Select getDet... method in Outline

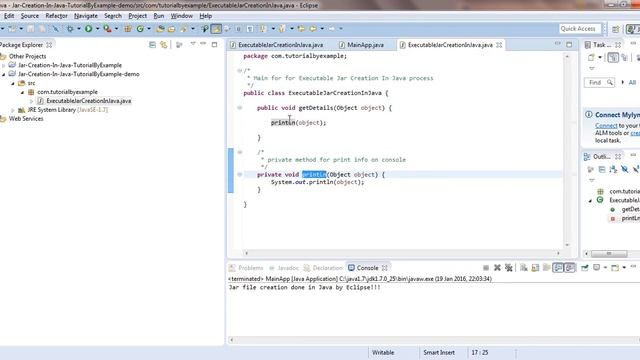[x=630, y=209]
